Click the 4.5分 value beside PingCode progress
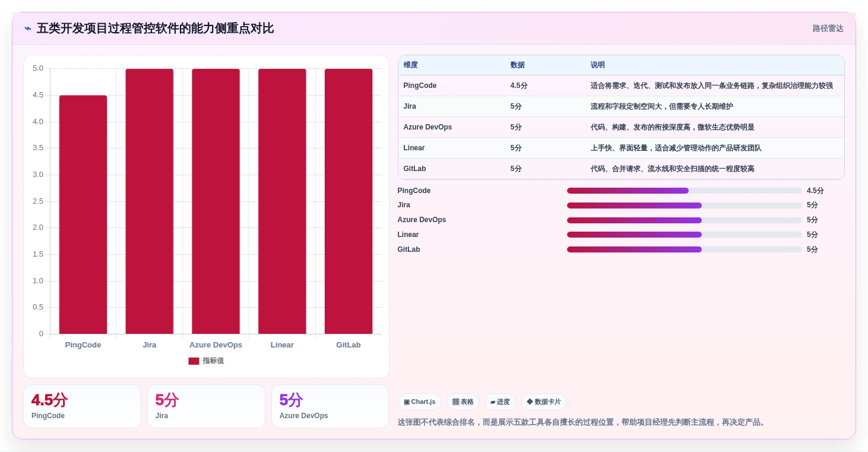This screenshot has height=452, width=868. tap(815, 191)
